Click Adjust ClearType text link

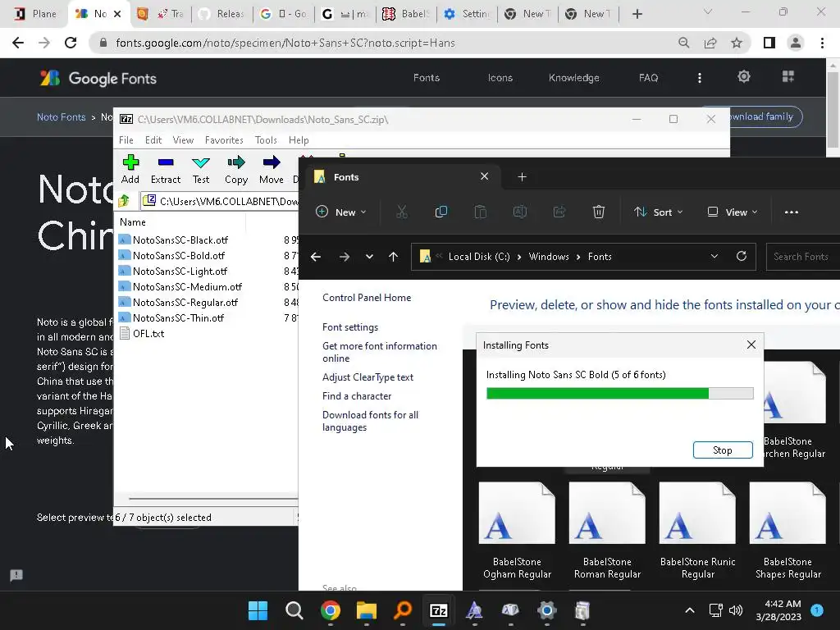[x=367, y=377]
